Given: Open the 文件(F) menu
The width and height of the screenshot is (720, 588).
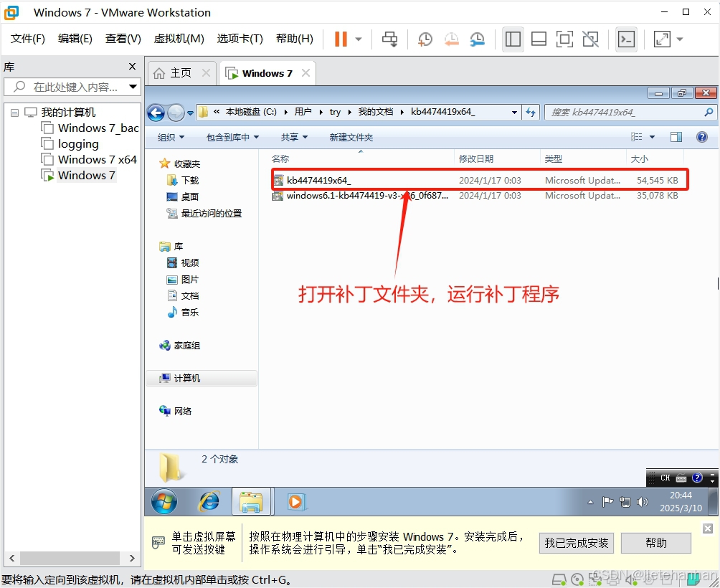Looking at the screenshot, I should coord(27,39).
